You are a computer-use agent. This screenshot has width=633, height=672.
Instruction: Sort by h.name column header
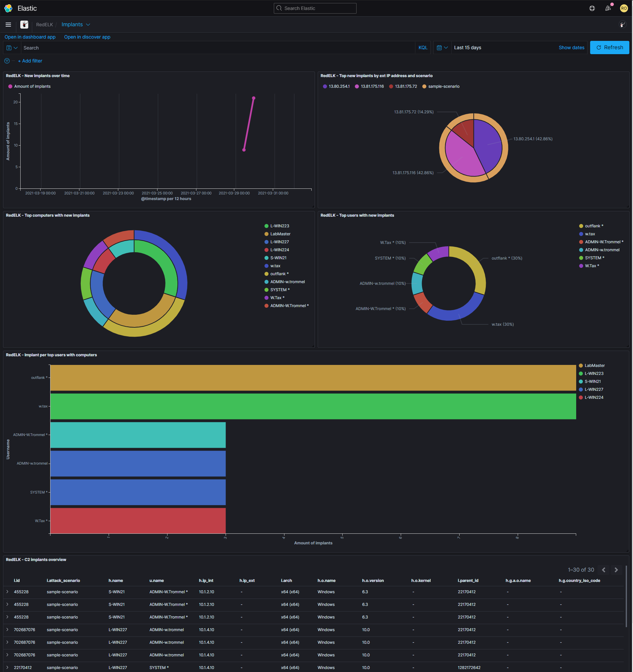(x=116, y=581)
